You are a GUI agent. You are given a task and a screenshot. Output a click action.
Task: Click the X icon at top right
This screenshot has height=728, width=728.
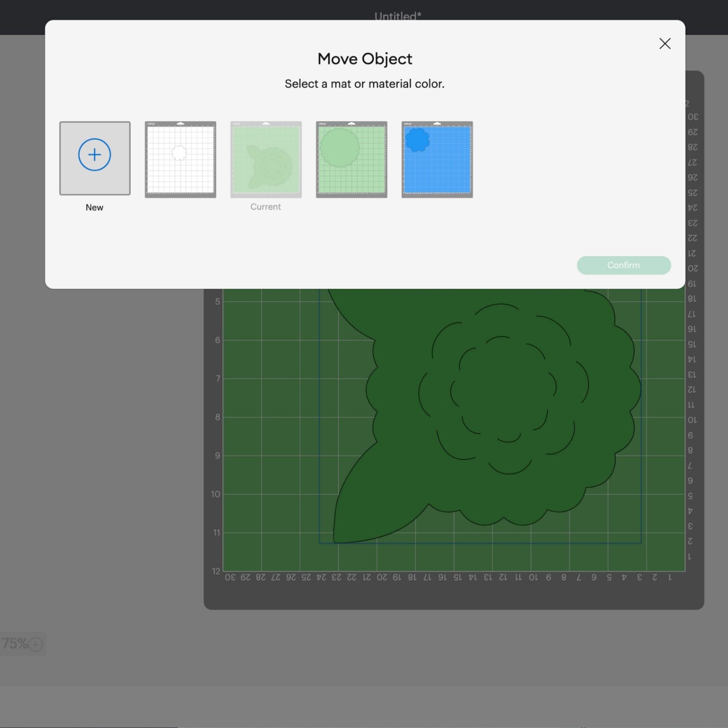coord(665,43)
